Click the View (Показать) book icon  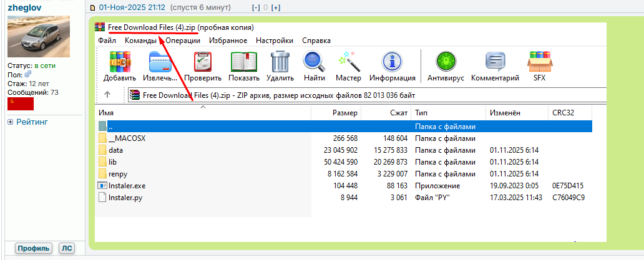243,62
